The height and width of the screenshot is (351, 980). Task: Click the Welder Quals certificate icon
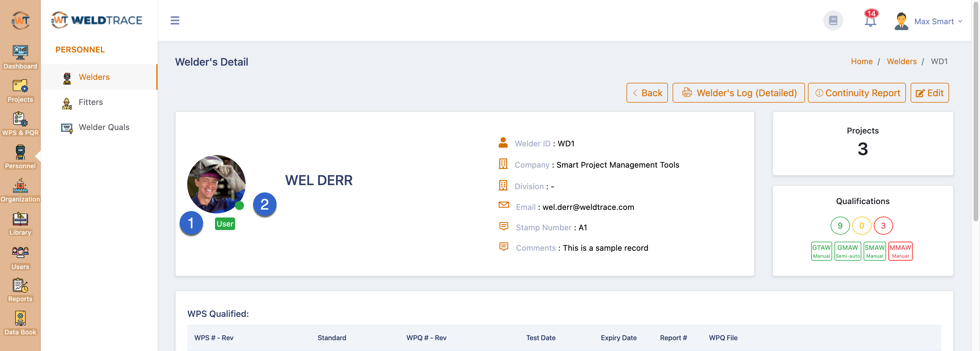tap(67, 128)
